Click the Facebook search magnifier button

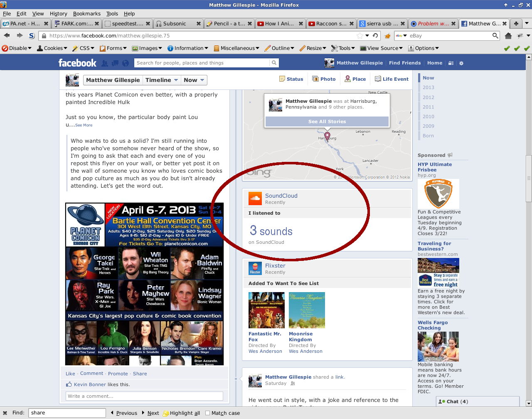tap(274, 63)
